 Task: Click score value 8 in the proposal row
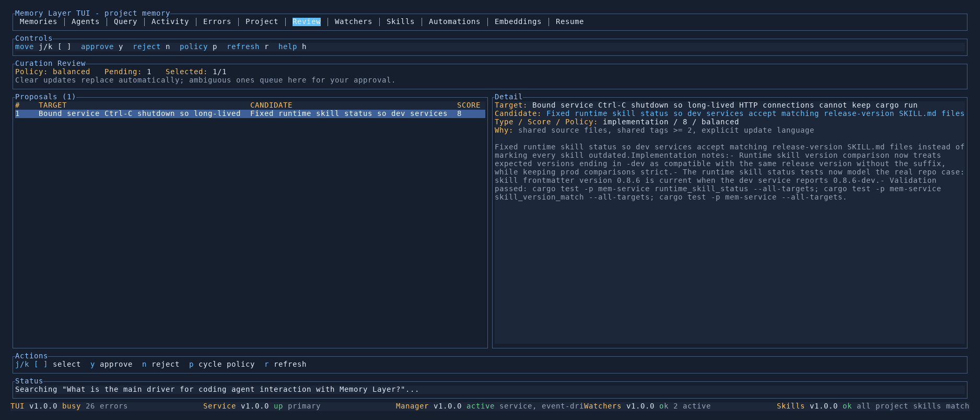coord(459,113)
